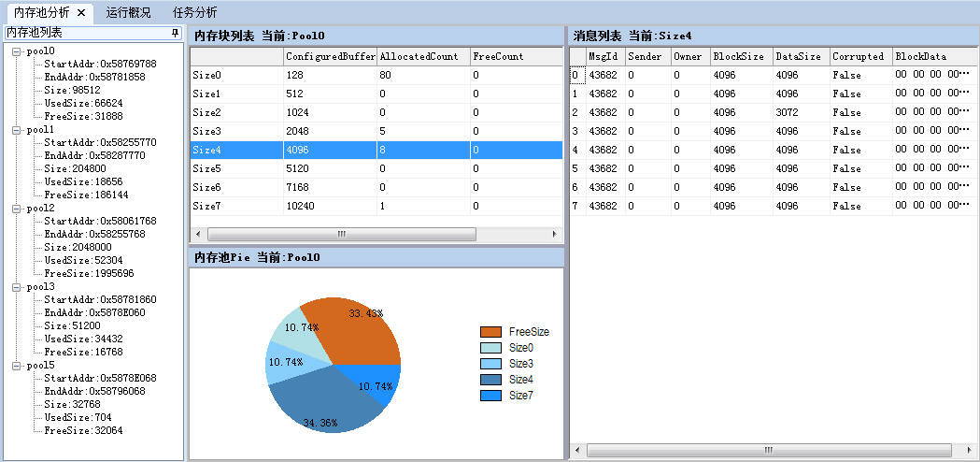Collapse the pool0 tree node
Image resolution: width=980 pixels, height=462 pixels.
click(x=18, y=51)
